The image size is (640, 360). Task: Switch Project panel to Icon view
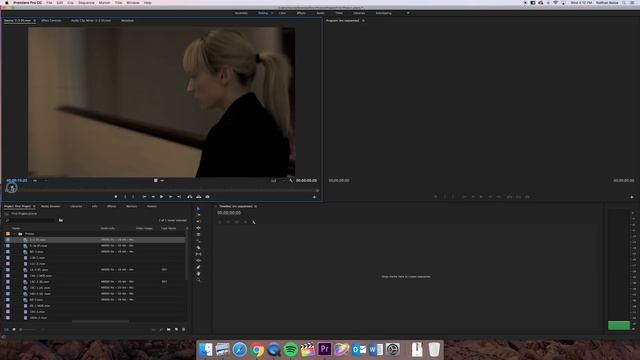[14, 329]
